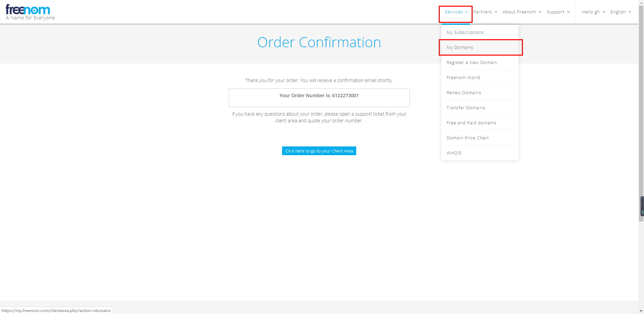Image resolution: width=644 pixels, height=314 pixels.
Task: View the Domain Price Chart
Action: tap(467, 138)
